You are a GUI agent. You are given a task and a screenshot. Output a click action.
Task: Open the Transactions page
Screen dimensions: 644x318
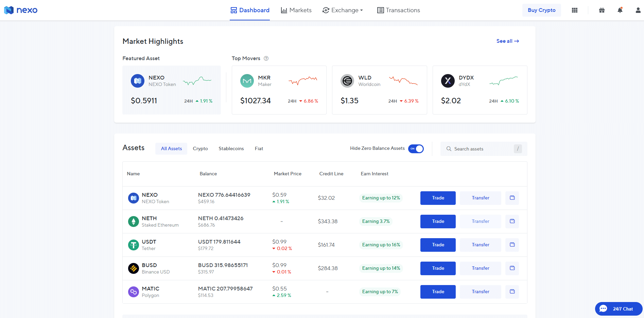399,10
